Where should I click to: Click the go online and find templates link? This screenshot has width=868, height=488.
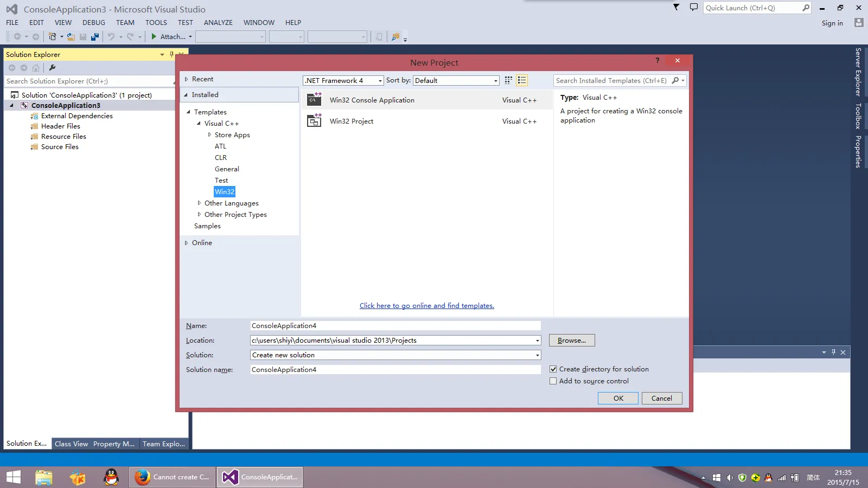pos(427,306)
